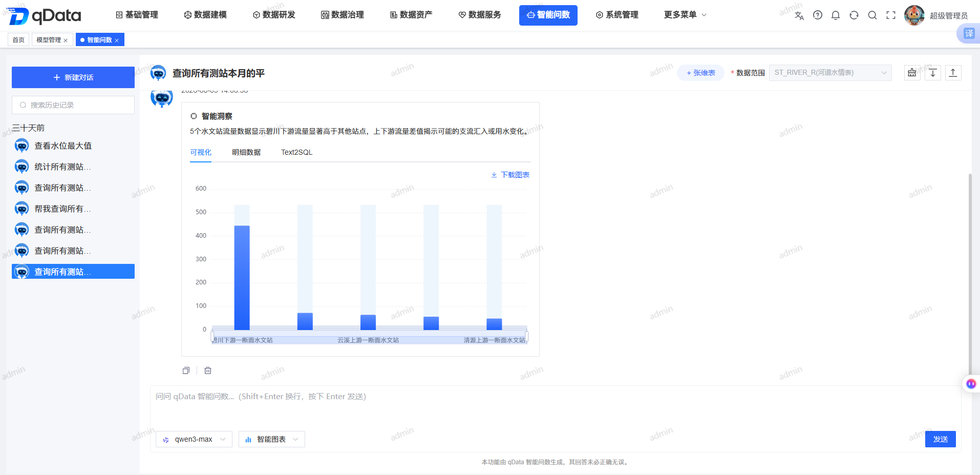Click the 智能洞察 insight icon

(194, 116)
